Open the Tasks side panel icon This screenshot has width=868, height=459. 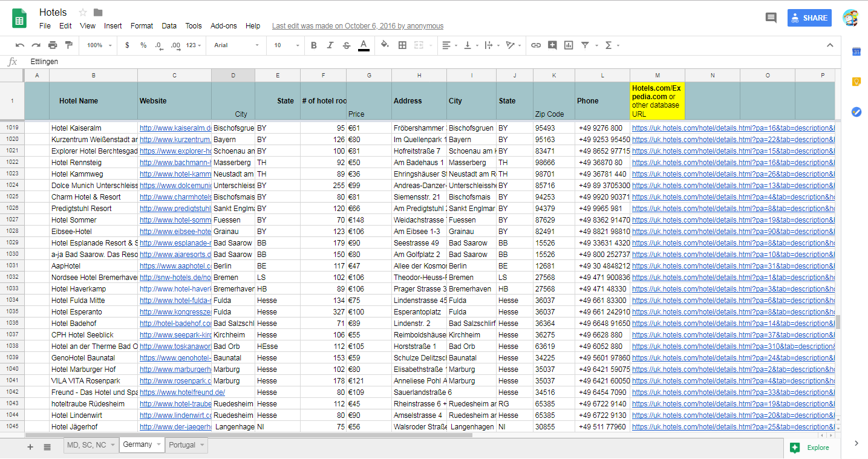tap(857, 112)
